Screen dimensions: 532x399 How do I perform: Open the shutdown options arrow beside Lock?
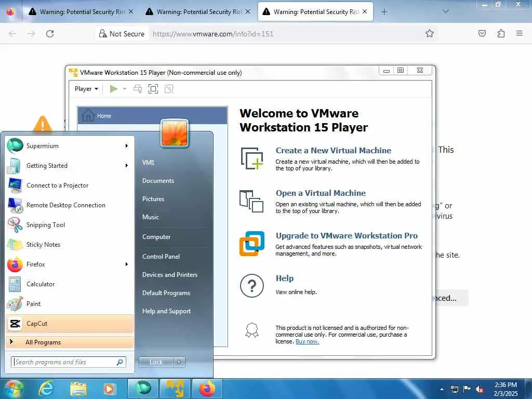pos(179,362)
